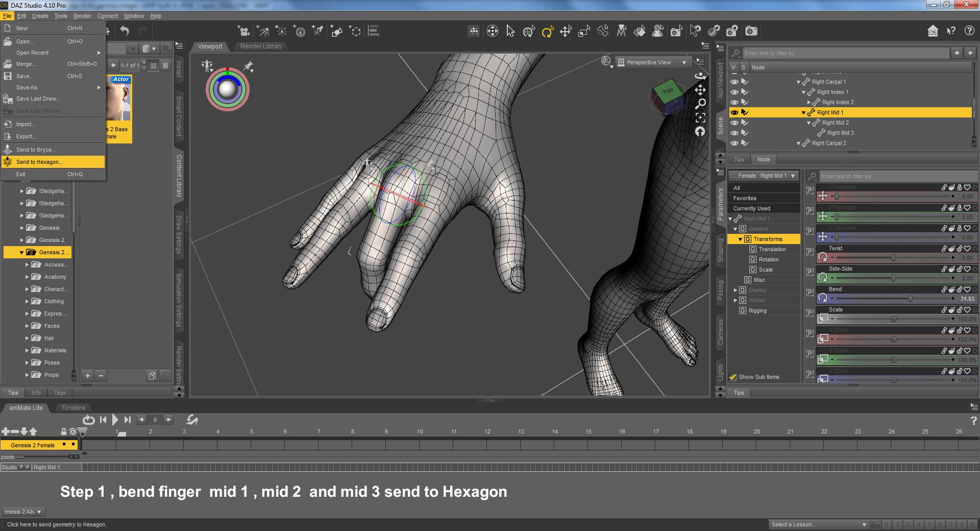Toggle visibility of the Right Mid 1 node
The height and width of the screenshot is (531, 980).
734,112
